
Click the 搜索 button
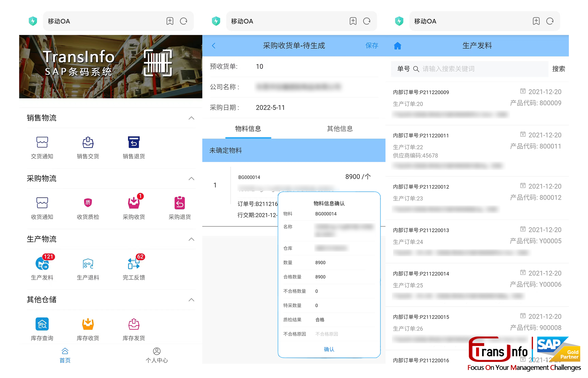pyautogui.click(x=559, y=69)
